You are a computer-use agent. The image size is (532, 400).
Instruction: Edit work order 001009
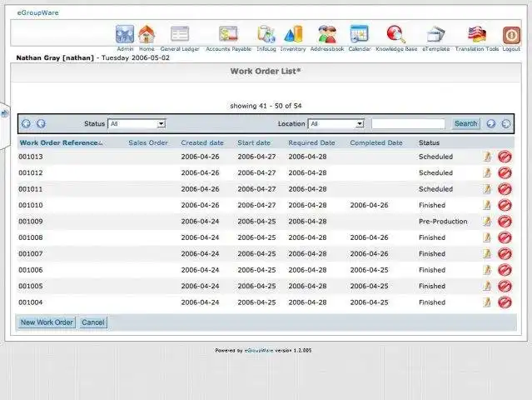pyautogui.click(x=487, y=222)
